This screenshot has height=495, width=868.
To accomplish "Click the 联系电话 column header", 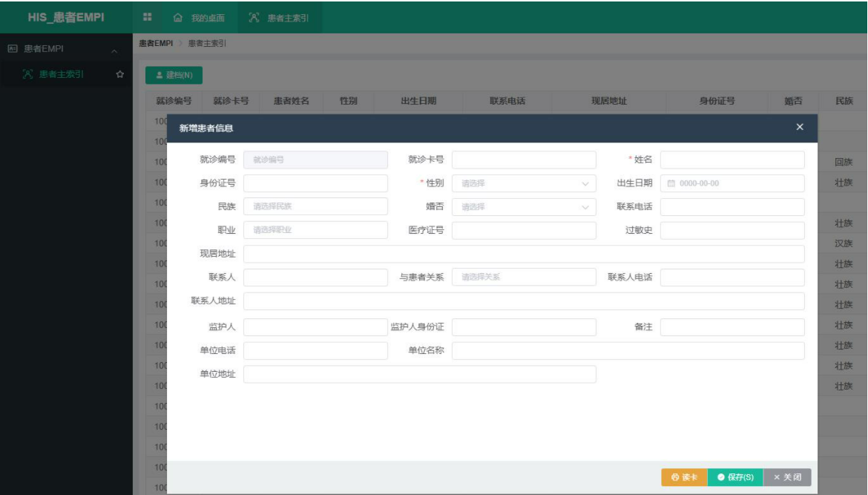I will (507, 101).
